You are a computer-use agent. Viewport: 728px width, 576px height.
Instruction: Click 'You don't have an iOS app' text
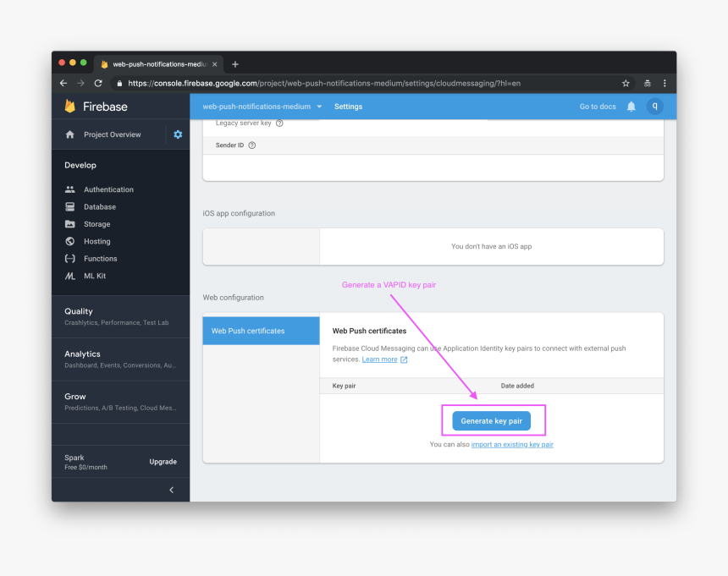point(491,246)
